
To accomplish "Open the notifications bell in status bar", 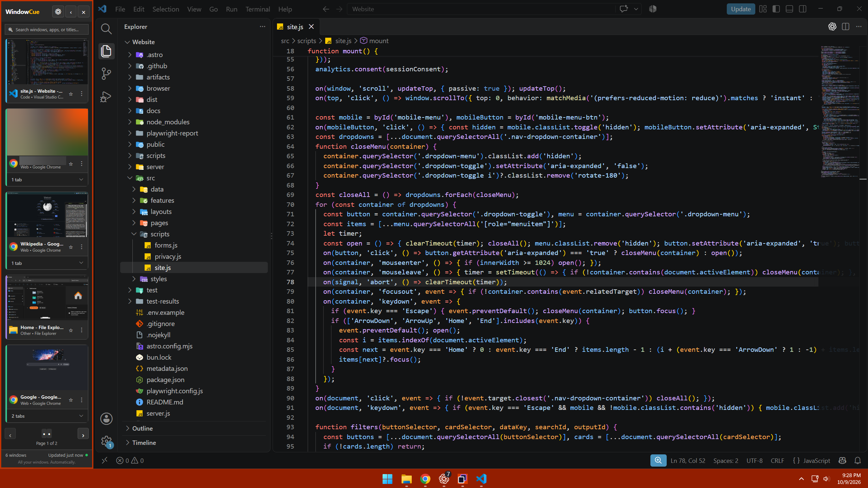I will pos(857,460).
